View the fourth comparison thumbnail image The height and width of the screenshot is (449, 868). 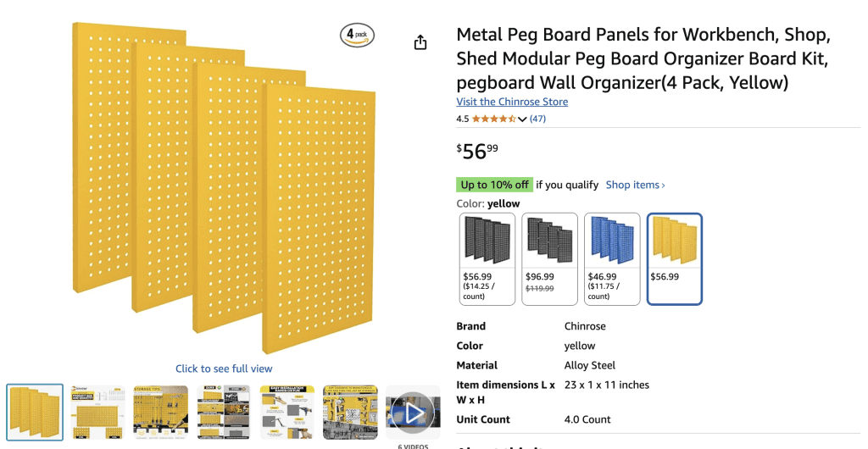(x=224, y=413)
